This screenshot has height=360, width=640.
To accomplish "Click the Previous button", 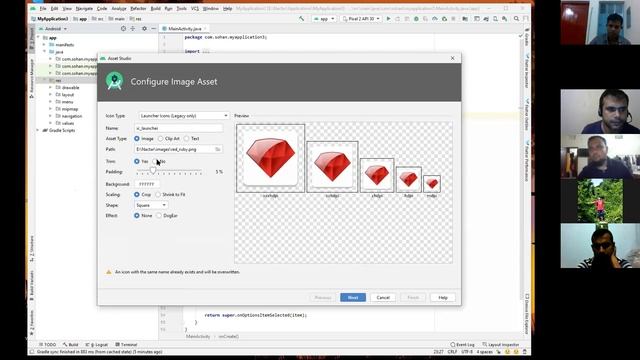I will (322, 298).
